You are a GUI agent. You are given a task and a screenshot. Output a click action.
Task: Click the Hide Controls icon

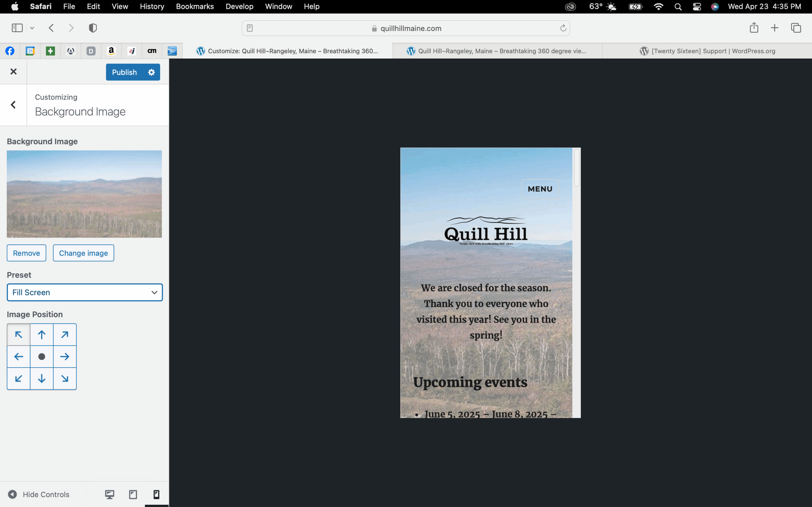13,494
